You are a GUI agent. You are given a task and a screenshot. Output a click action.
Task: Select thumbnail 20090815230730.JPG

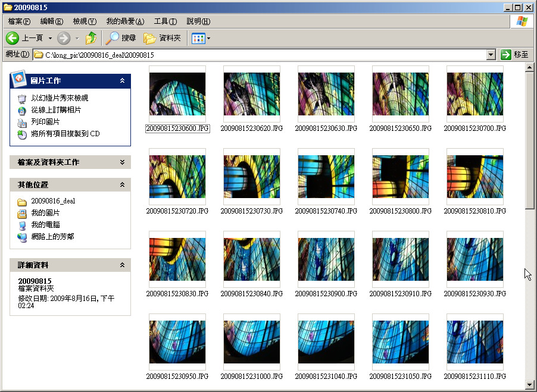click(252, 177)
